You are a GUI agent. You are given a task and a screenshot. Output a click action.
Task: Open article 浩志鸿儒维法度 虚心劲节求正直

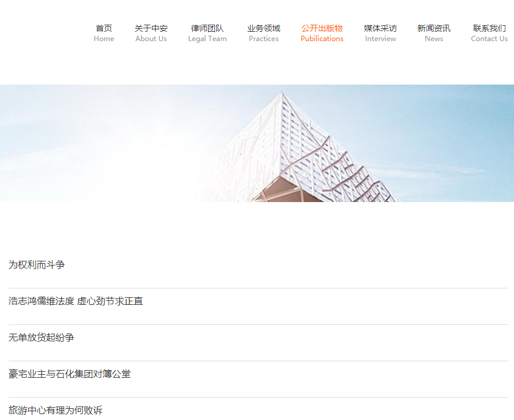click(76, 301)
